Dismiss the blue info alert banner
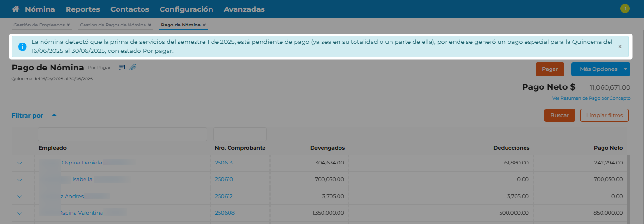The width and height of the screenshot is (644, 224). pyautogui.click(x=620, y=47)
